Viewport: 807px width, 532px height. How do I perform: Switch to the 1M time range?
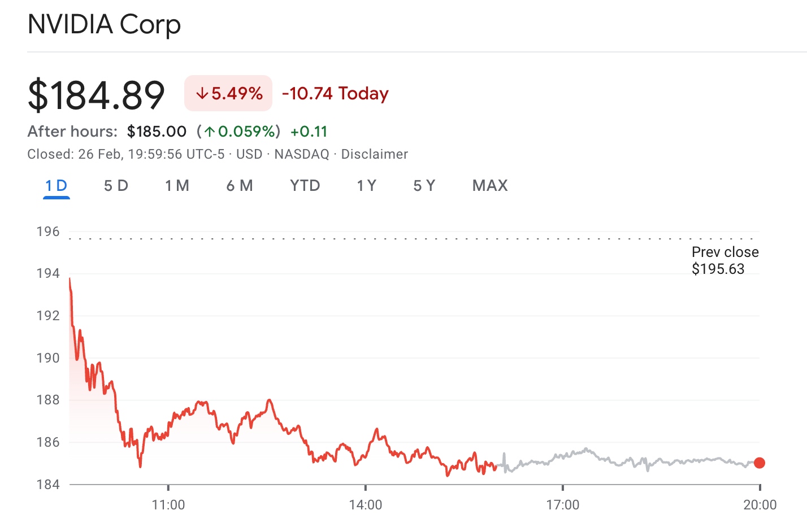(177, 185)
